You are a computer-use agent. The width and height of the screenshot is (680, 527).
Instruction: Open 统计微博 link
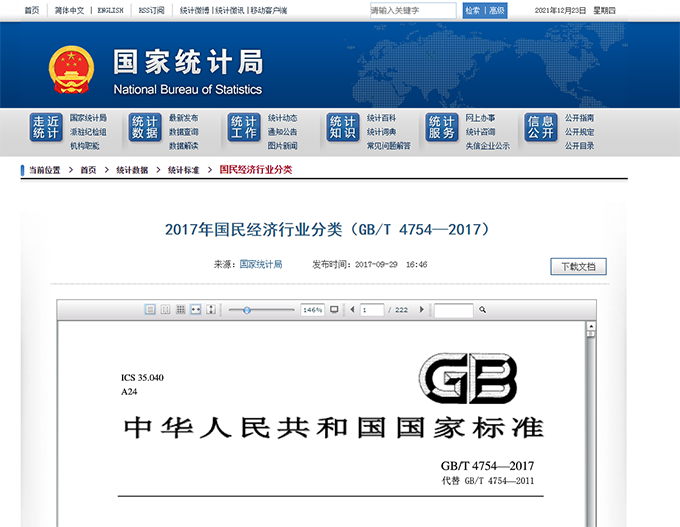click(194, 10)
